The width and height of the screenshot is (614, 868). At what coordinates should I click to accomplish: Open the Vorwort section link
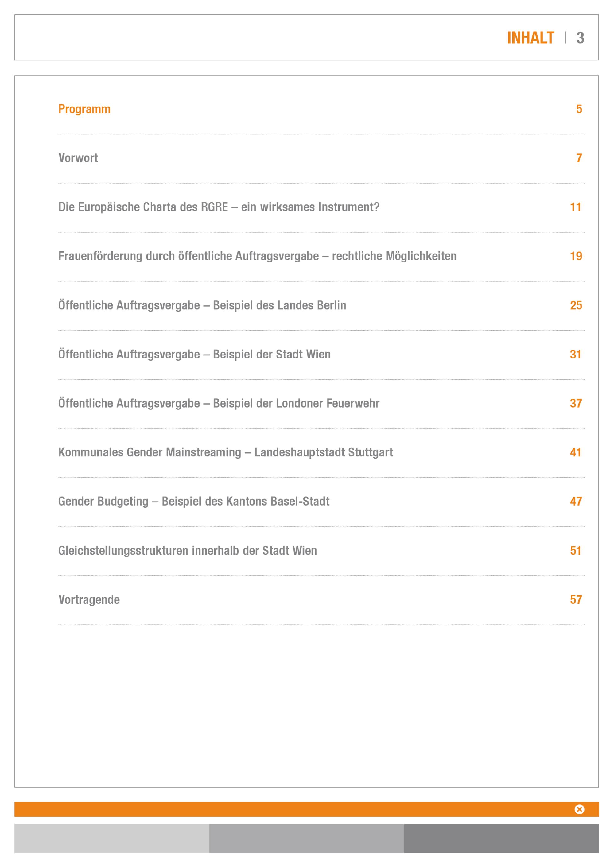pyautogui.click(x=78, y=158)
